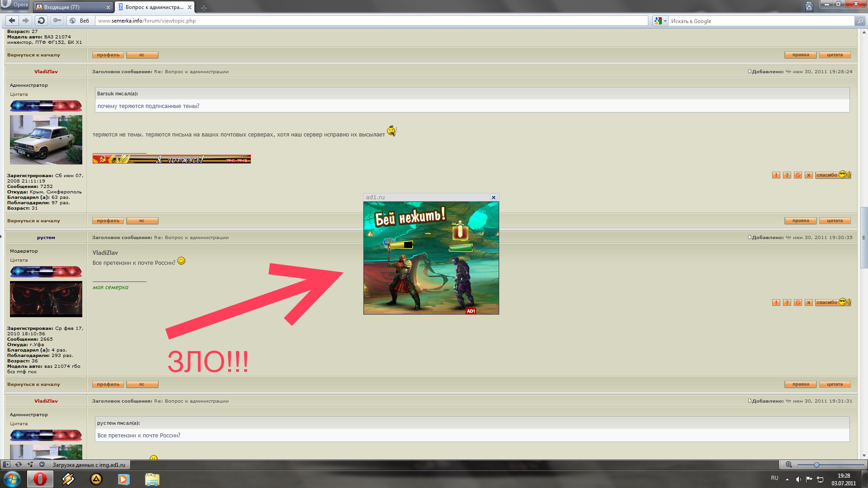Send лс to рустем
The height and width of the screenshot is (488, 868).
(x=142, y=385)
